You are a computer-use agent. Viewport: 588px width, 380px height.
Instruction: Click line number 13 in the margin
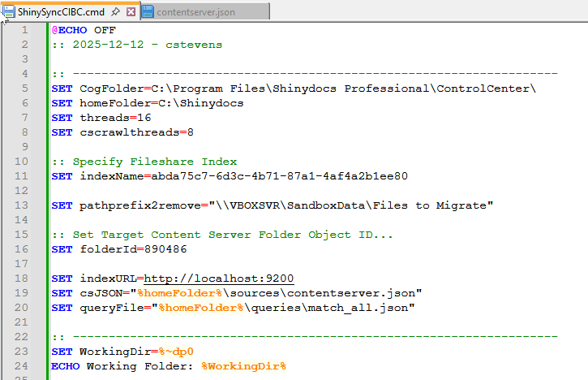coord(24,205)
